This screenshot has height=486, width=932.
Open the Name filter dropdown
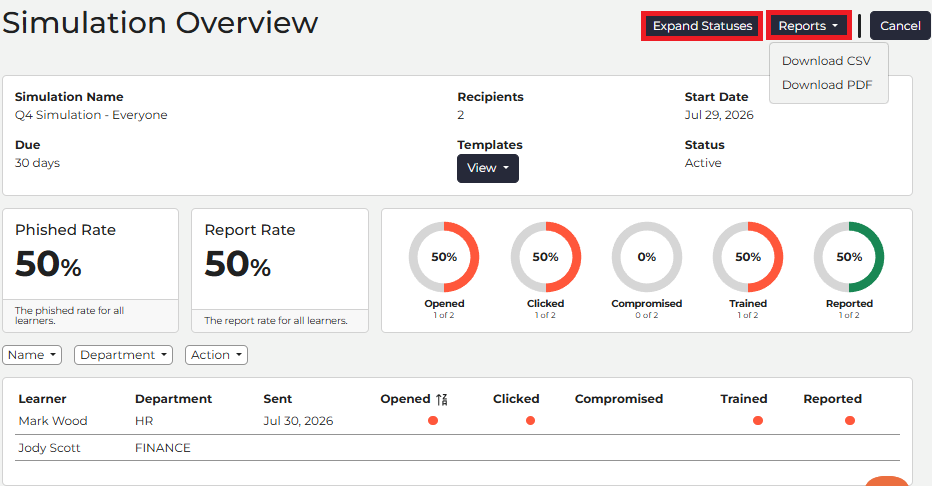32,355
